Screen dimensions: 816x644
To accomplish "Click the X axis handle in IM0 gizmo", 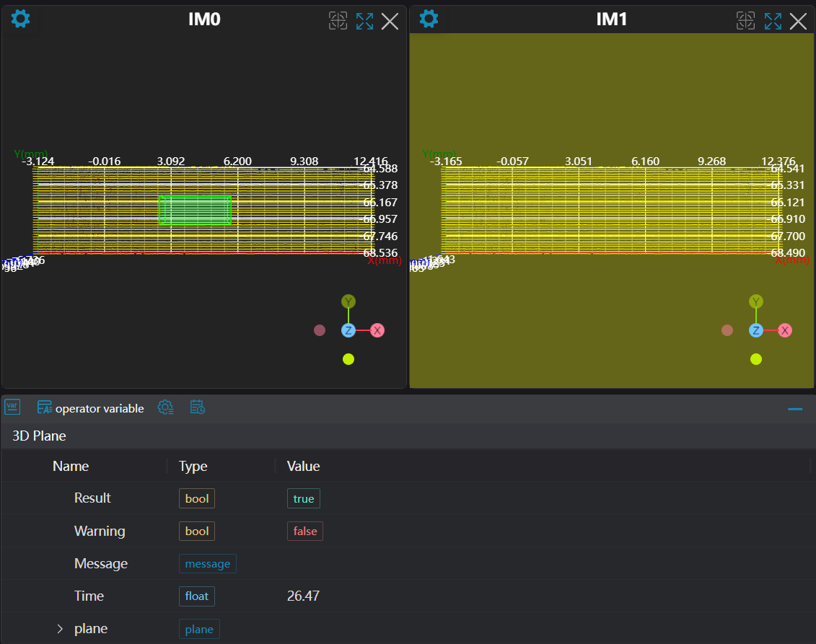I will point(377,330).
